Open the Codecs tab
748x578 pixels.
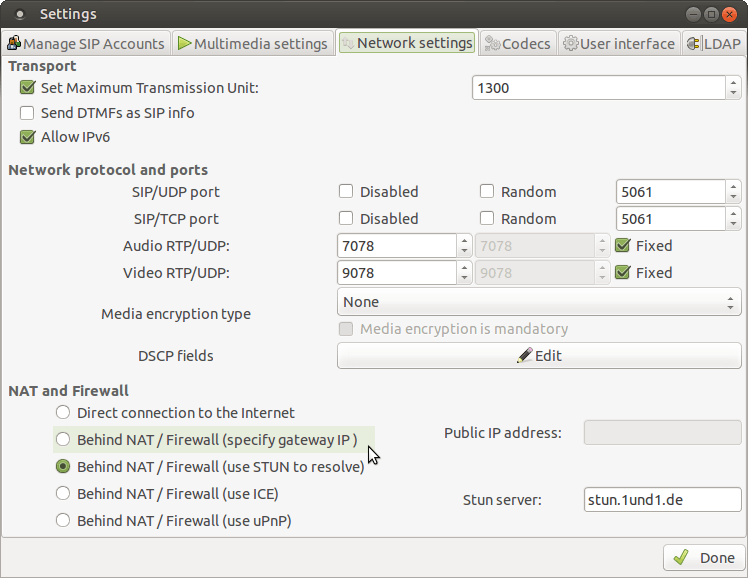518,43
